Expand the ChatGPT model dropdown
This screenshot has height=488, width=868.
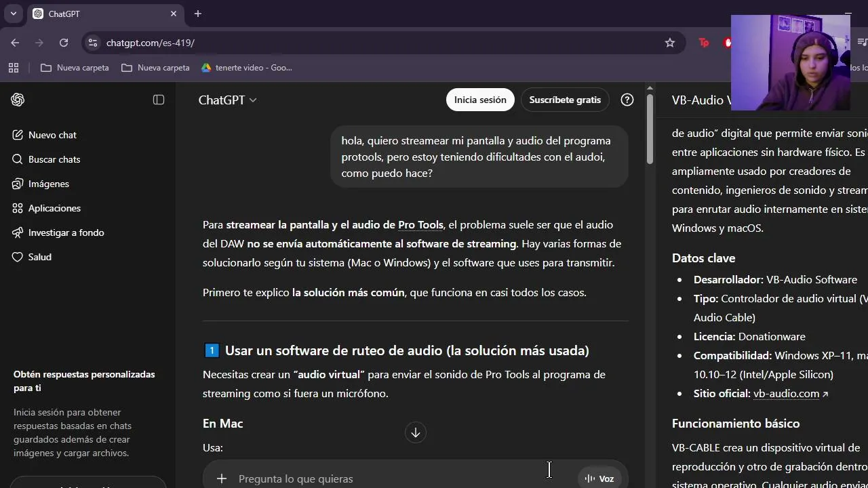pyautogui.click(x=227, y=100)
